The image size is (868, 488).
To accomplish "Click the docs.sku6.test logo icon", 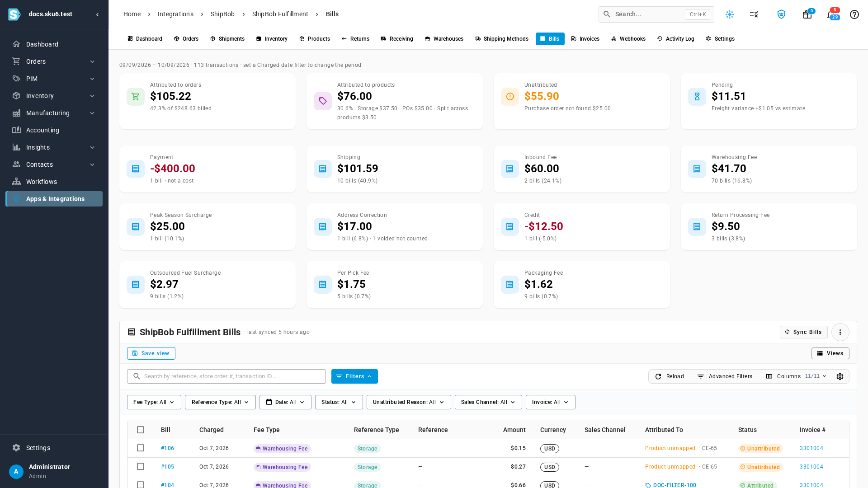I will [14, 14].
